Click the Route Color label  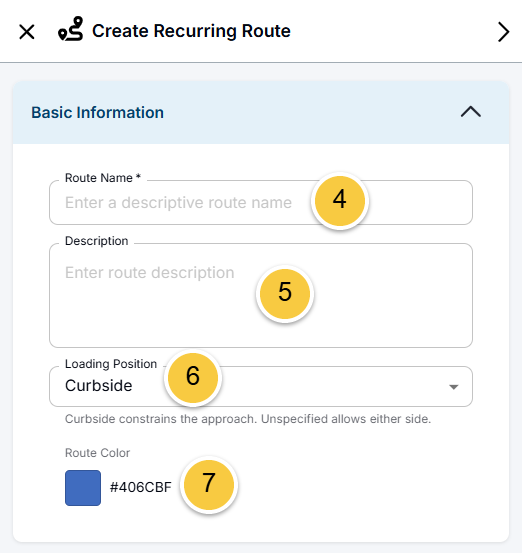click(97, 453)
